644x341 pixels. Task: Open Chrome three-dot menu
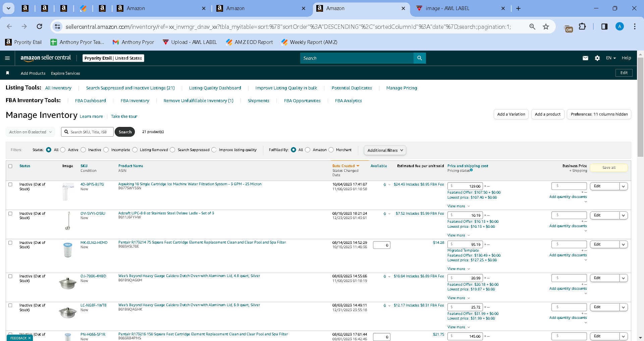click(635, 26)
